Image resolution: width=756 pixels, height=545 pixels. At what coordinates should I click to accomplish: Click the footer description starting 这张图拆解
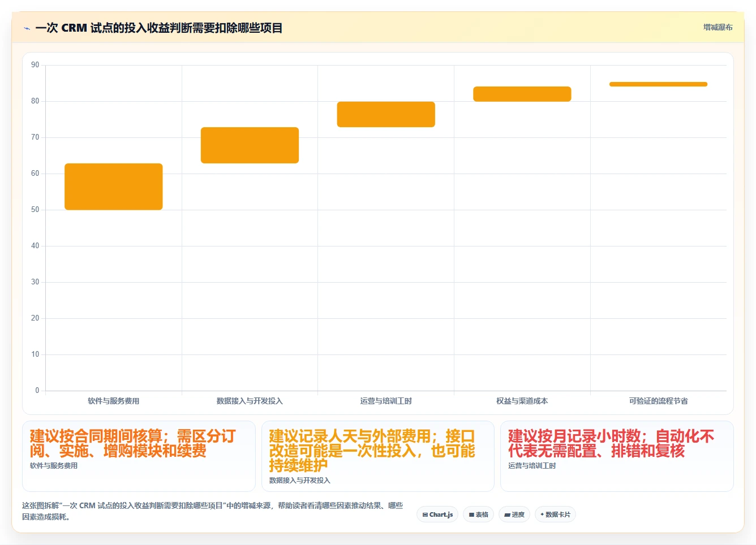(x=213, y=511)
